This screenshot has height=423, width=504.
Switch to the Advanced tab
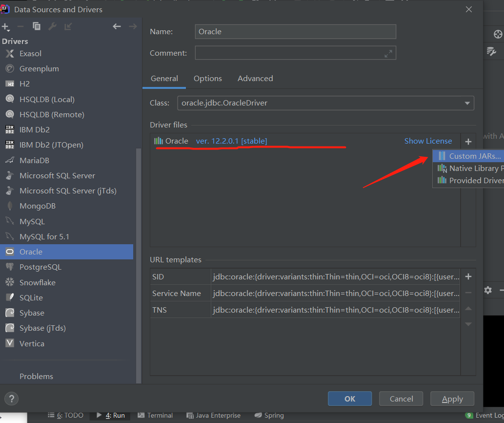pyautogui.click(x=255, y=78)
